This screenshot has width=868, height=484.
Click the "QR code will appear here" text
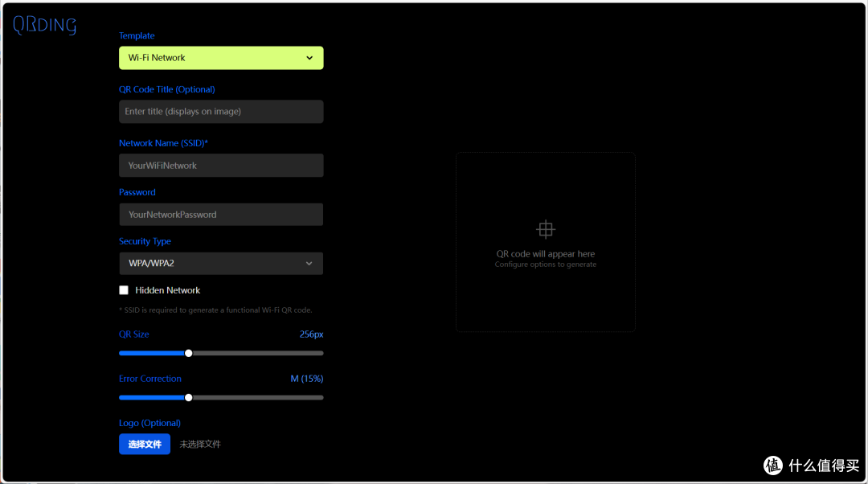pos(545,253)
